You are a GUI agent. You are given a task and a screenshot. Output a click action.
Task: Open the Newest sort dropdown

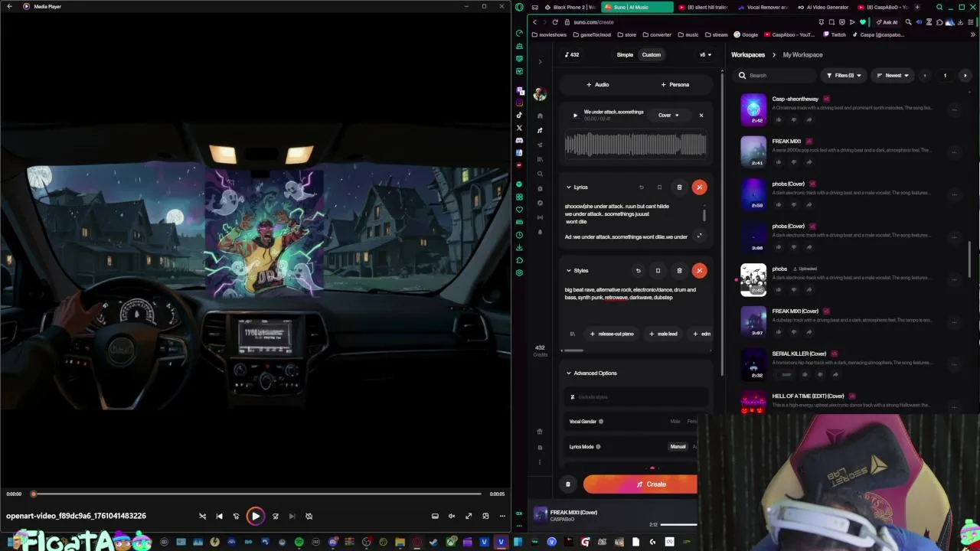pyautogui.click(x=893, y=75)
